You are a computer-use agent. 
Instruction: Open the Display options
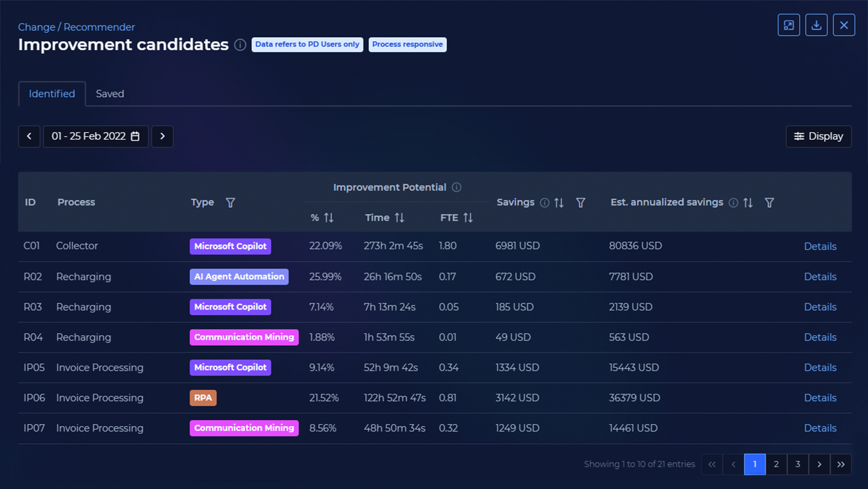(x=818, y=136)
